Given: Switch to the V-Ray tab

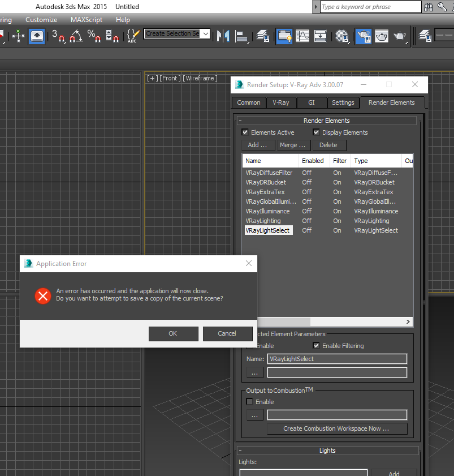Looking at the screenshot, I should pos(280,102).
